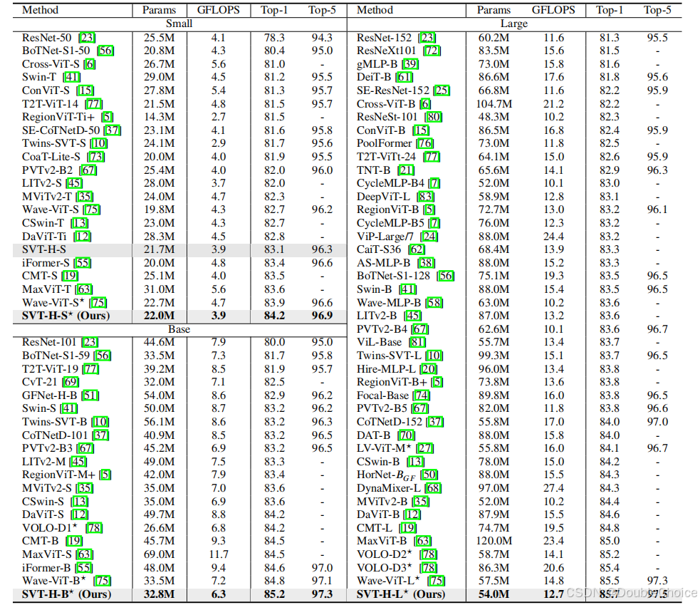Select the 'SVT-H-L* (Ours)' method name
Screen dimensions: 700x605
click(400, 594)
